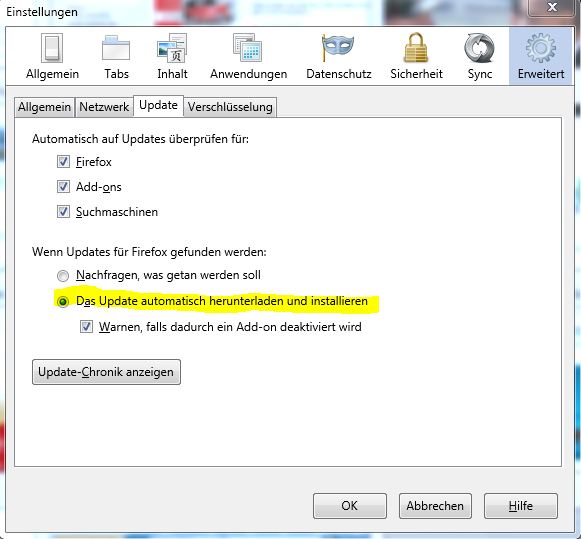Switch to the Allgemein sub-tab

tap(44, 107)
